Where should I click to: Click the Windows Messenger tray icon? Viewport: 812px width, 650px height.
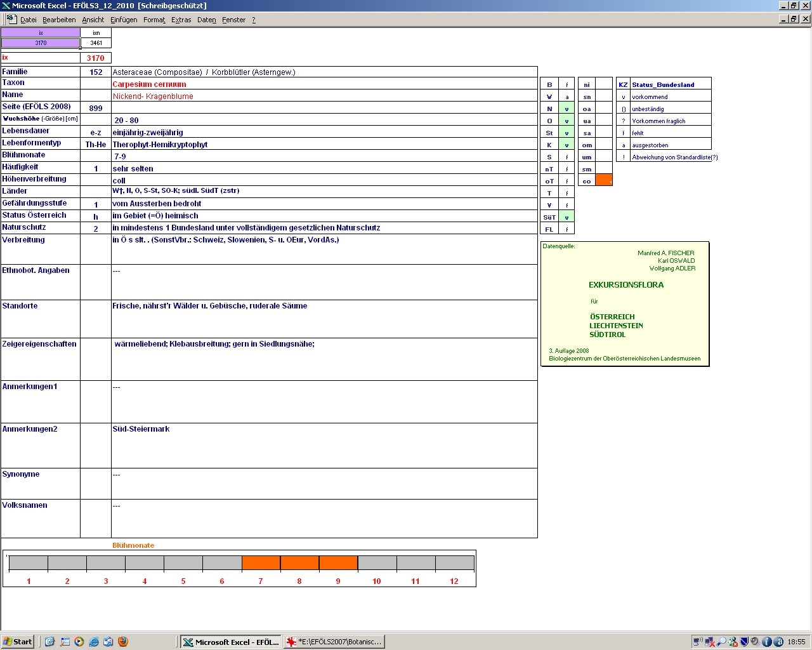(x=733, y=642)
